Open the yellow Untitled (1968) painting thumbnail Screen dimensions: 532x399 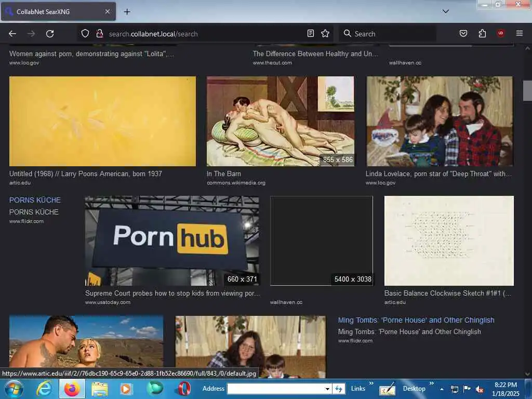coord(102,121)
